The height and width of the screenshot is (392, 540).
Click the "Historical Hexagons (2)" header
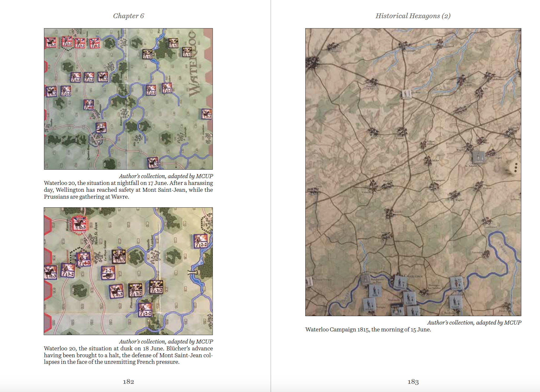(413, 16)
